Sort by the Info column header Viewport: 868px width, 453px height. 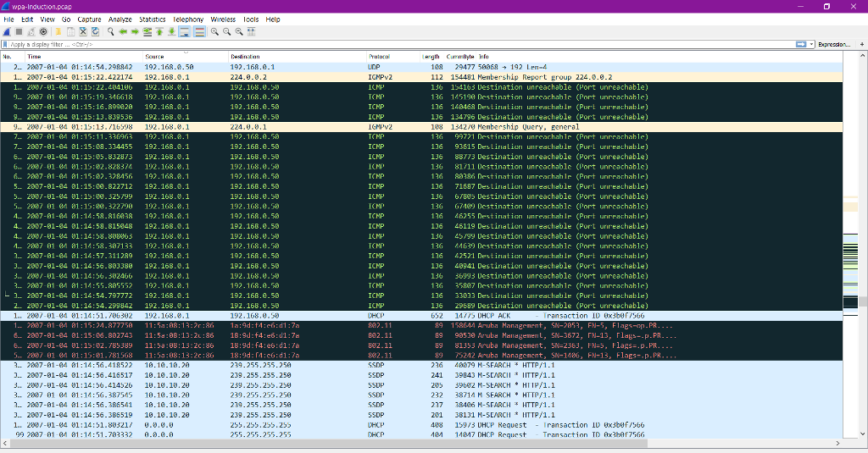click(x=659, y=57)
